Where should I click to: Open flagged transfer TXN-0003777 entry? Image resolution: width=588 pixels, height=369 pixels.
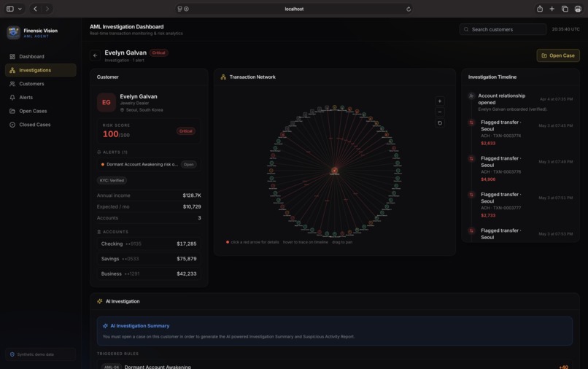(520, 204)
